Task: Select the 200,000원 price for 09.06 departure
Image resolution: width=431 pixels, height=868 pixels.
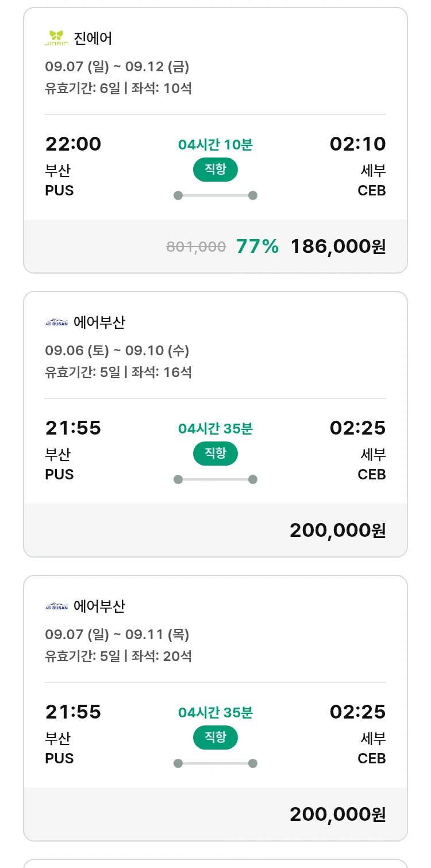Action: (x=337, y=530)
